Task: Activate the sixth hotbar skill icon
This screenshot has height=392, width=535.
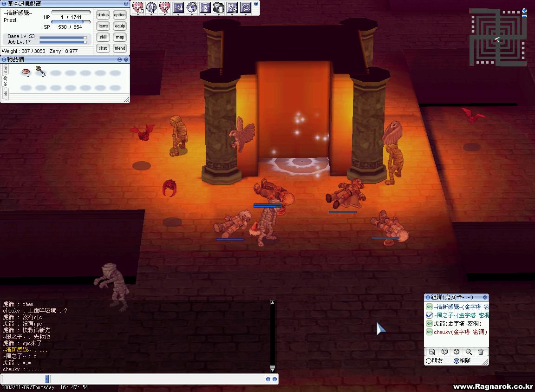Action: 205,7
